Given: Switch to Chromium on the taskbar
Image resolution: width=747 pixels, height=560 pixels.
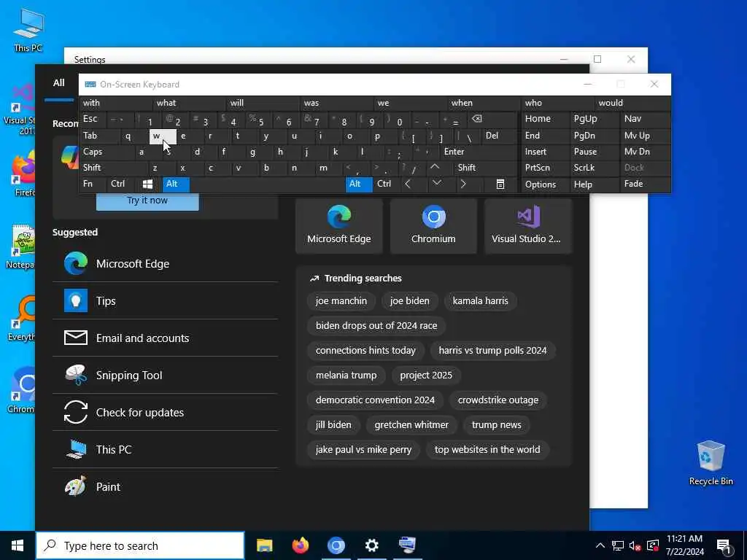Looking at the screenshot, I should click(x=336, y=545).
